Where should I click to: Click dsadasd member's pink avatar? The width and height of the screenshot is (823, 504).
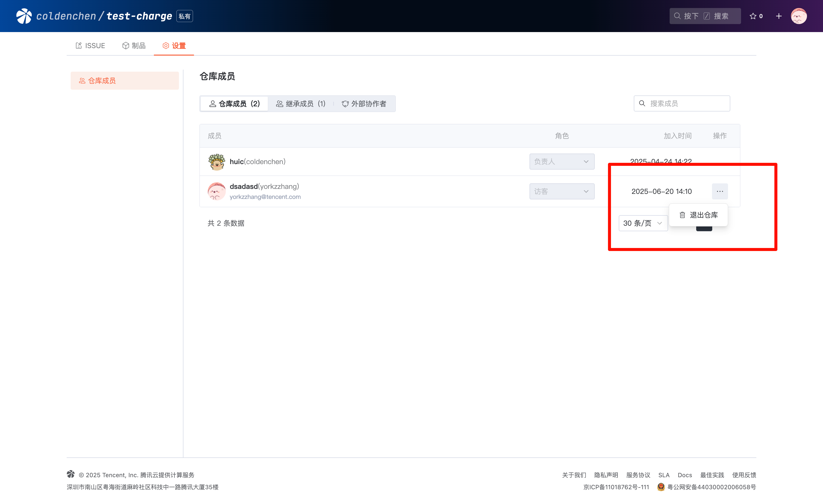click(217, 191)
